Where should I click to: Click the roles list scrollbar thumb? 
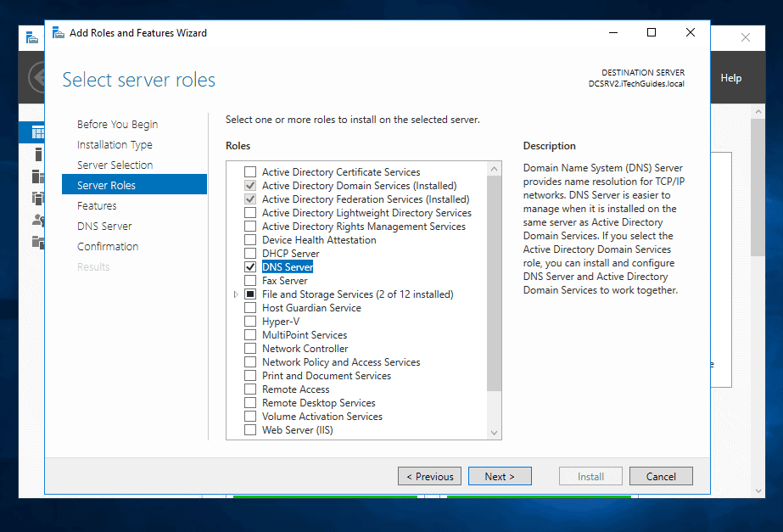[494, 283]
